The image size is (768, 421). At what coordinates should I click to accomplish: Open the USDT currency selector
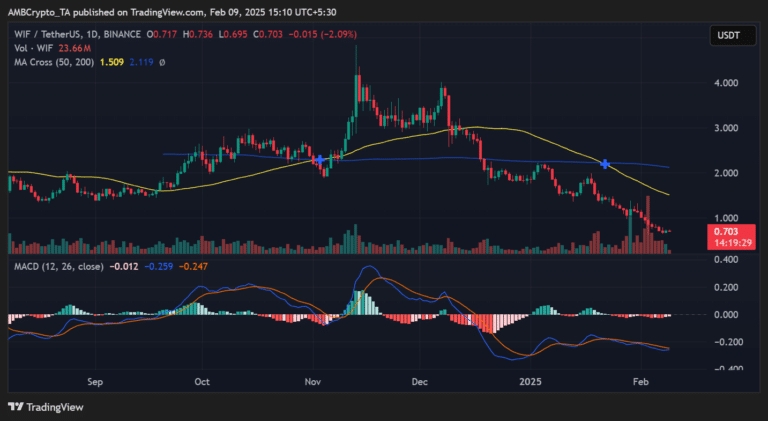pos(725,37)
